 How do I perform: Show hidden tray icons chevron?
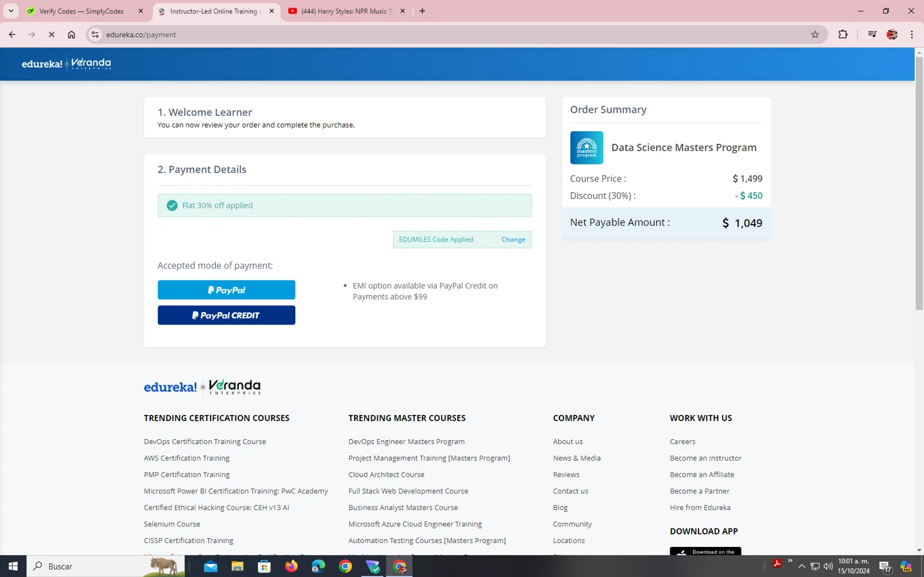pos(801,567)
